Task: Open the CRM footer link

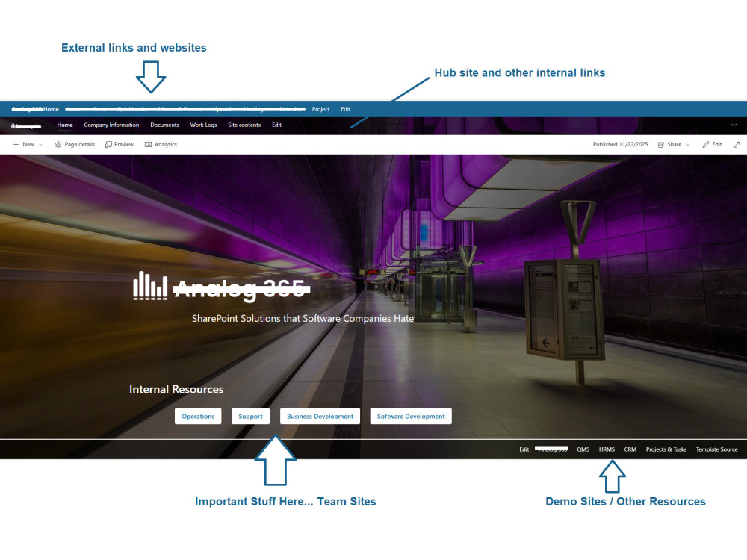Action: pyautogui.click(x=630, y=449)
